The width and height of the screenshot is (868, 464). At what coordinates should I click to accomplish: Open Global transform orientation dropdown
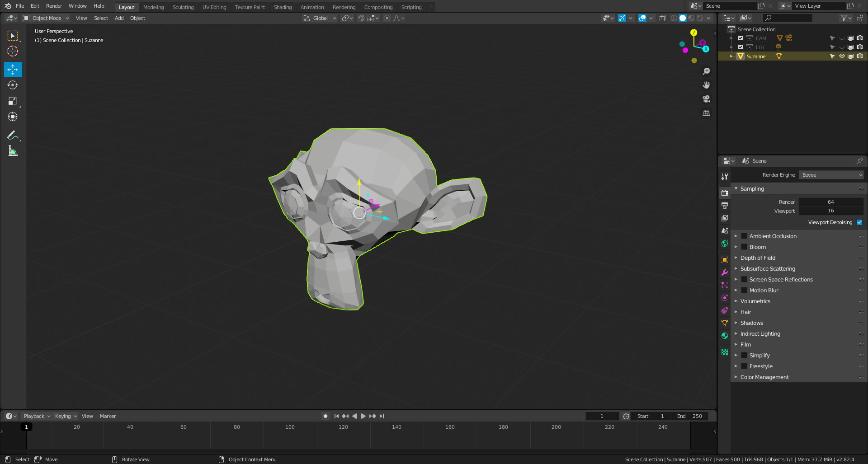coord(320,18)
